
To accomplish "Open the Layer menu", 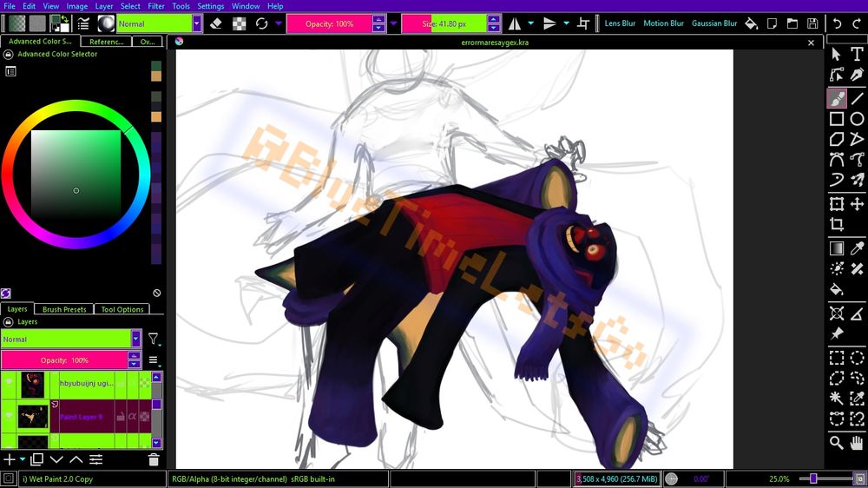I will tap(104, 6).
